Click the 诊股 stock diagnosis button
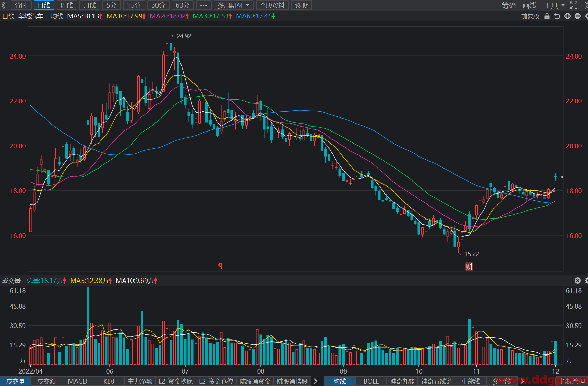The image size is (588, 386). coord(301,5)
